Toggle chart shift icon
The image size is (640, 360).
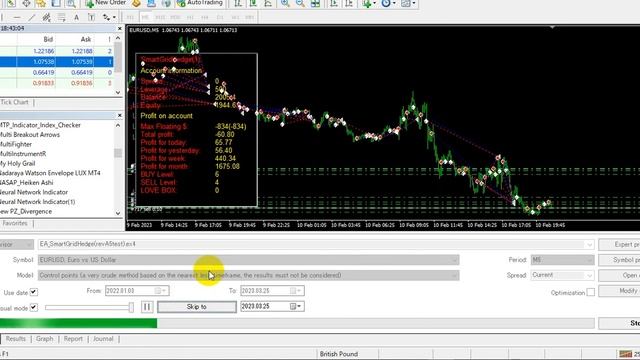349,3
